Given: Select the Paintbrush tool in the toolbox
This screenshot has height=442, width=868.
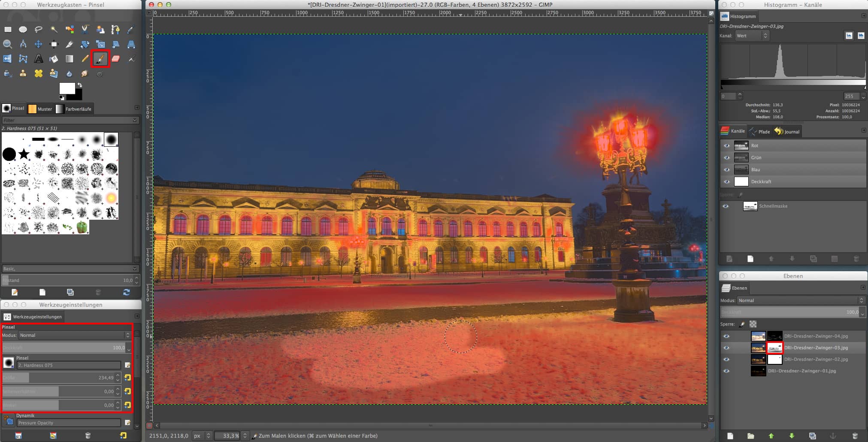Looking at the screenshot, I should [x=100, y=59].
